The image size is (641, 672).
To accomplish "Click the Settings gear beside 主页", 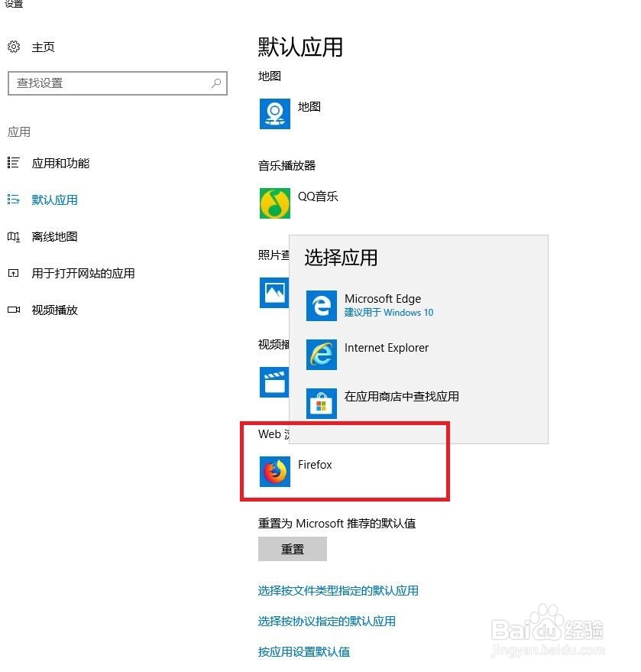I will (x=12, y=47).
